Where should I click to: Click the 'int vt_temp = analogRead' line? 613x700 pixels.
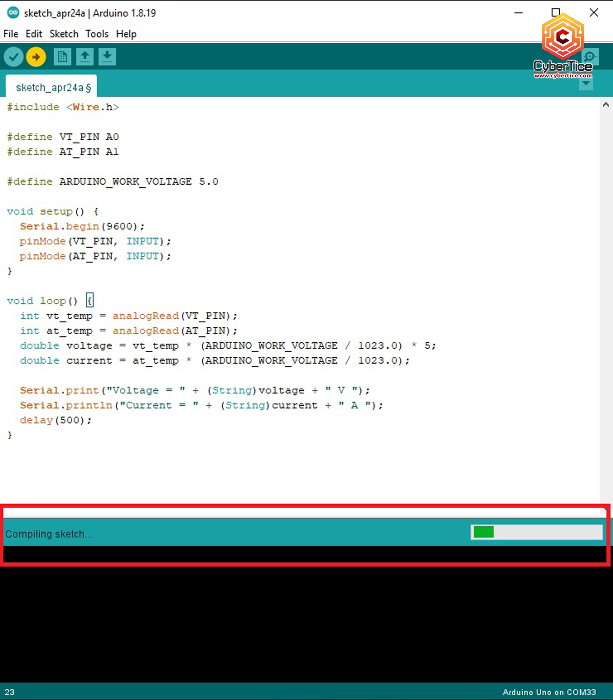coord(129,316)
